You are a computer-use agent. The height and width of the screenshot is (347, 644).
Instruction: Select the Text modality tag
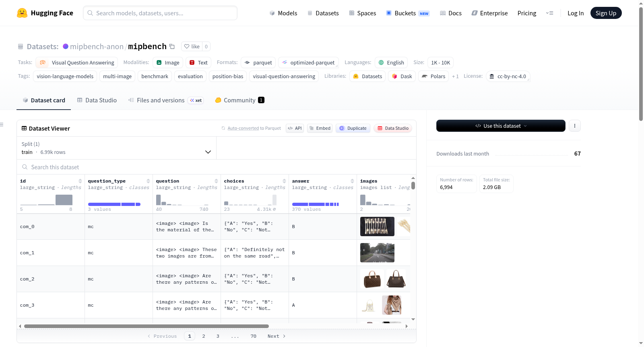[198, 62]
